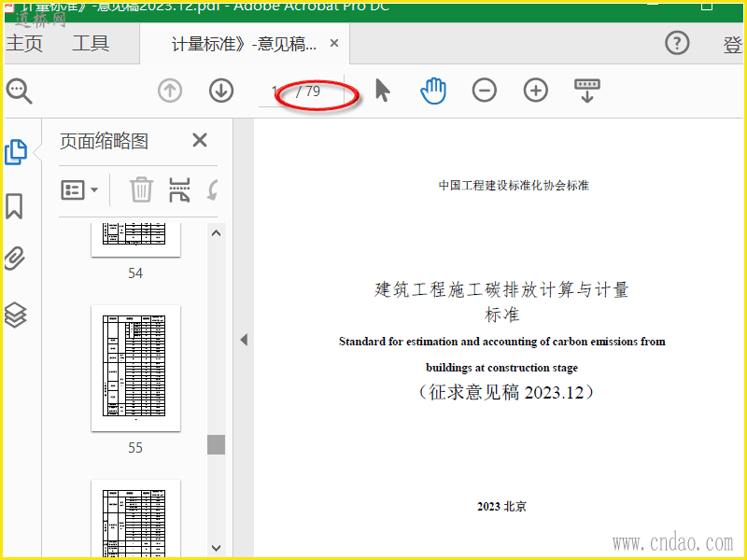Click the '/ 79' total page count

(x=308, y=91)
